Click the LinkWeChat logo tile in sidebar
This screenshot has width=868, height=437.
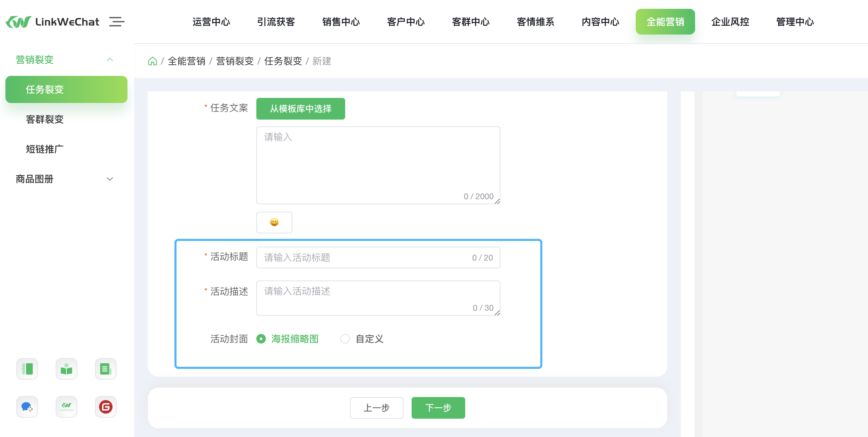coord(66,407)
